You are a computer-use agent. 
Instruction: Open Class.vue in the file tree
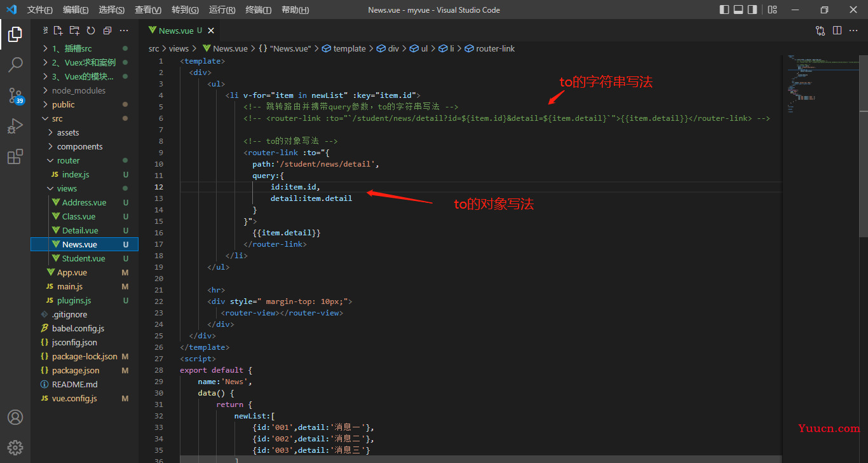pos(84,216)
